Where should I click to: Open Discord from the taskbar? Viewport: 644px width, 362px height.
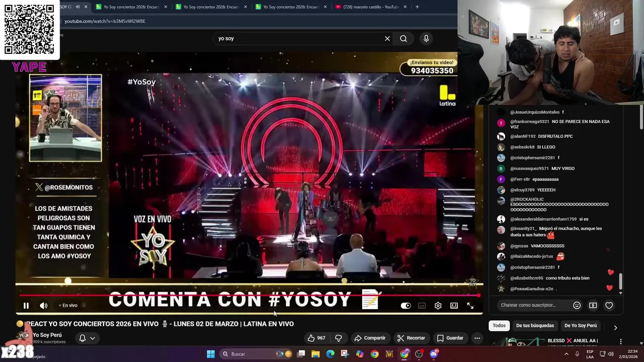coord(434,354)
